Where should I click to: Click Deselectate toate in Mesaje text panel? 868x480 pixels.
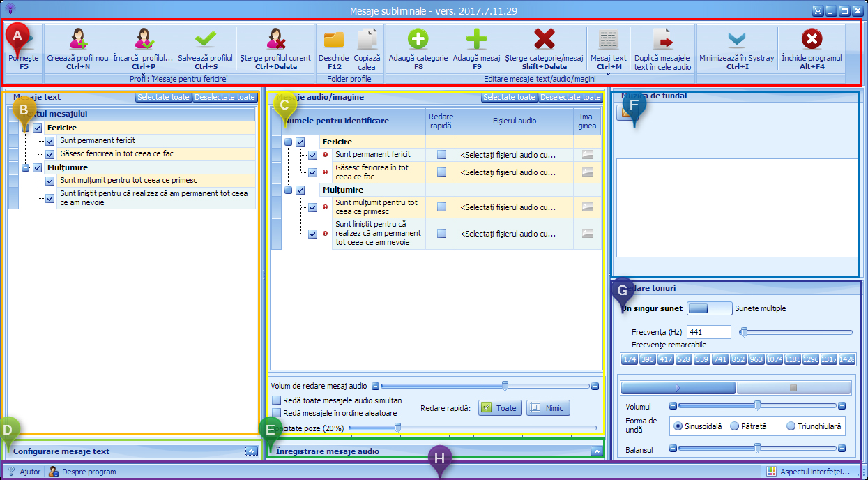(x=225, y=97)
